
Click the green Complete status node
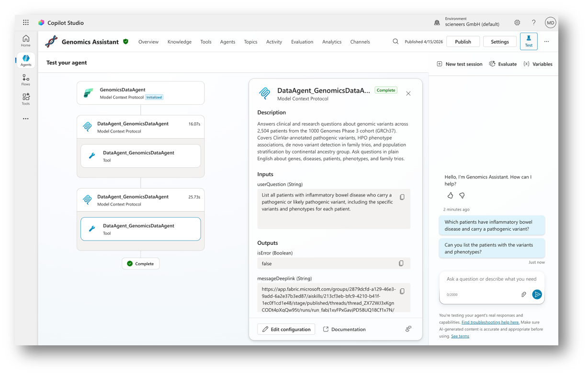[141, 264]
